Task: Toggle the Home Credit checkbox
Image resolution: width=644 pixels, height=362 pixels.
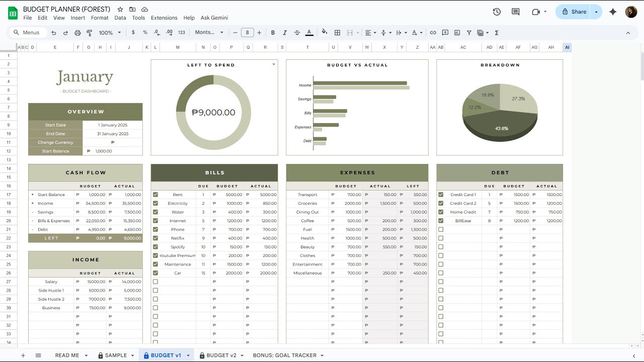Action: click(x=441, y=212)
